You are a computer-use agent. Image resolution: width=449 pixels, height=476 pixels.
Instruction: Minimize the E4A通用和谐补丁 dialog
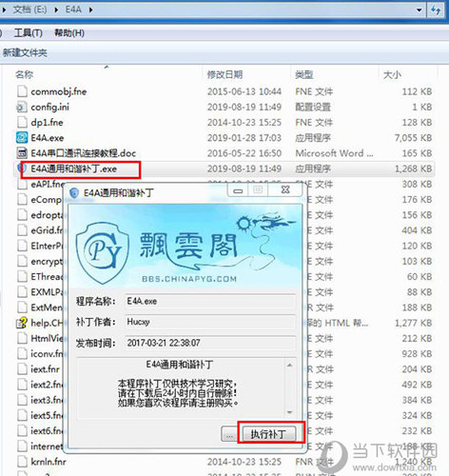pos(238,190)
